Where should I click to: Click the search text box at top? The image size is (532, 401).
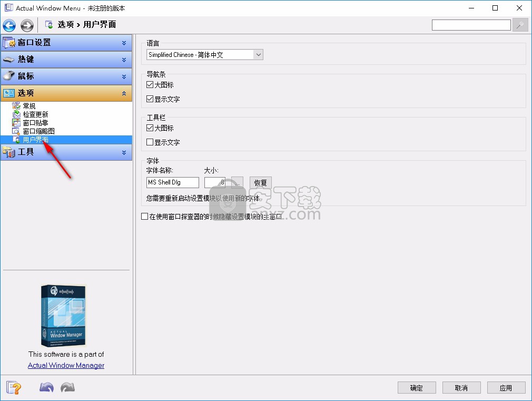471,25
